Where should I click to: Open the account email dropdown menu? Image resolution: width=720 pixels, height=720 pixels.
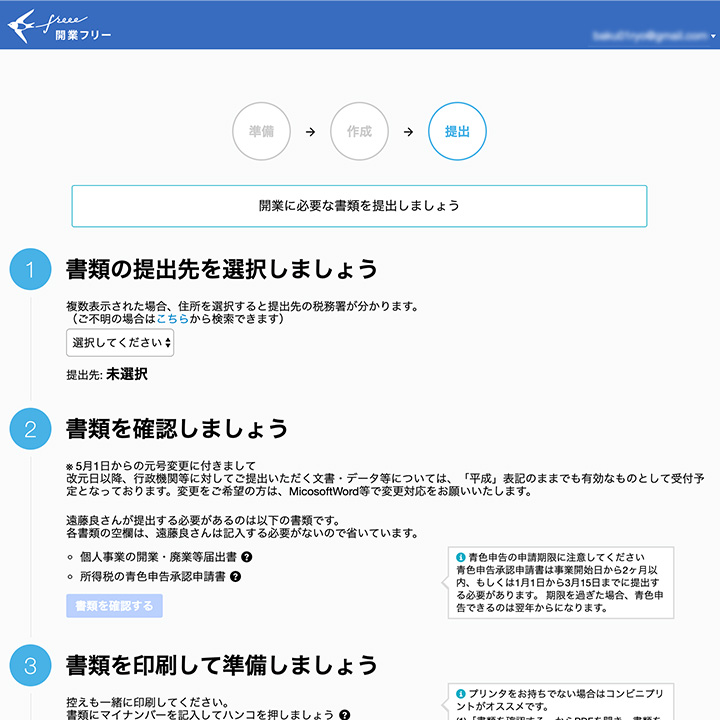[x=654, y=36]
